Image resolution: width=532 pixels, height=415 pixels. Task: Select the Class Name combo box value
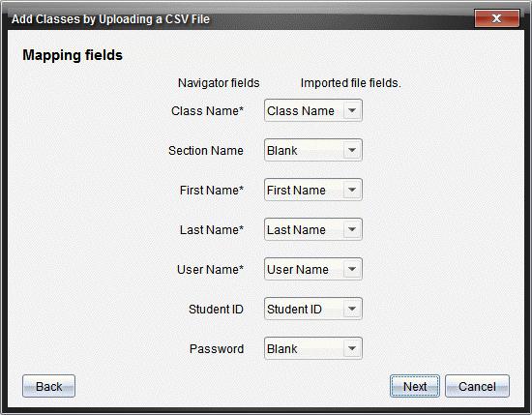click(301, 110)
